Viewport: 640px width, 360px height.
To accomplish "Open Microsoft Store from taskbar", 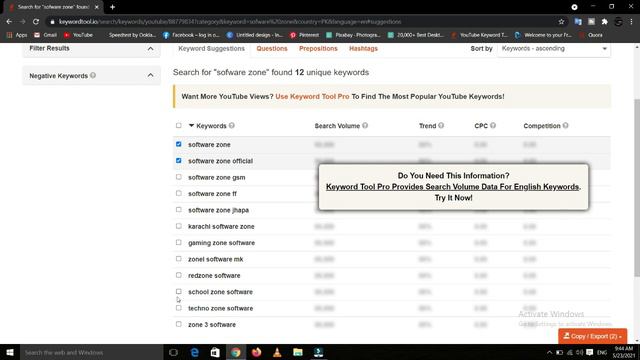I will pyautogui.click(x=215, y=352).
